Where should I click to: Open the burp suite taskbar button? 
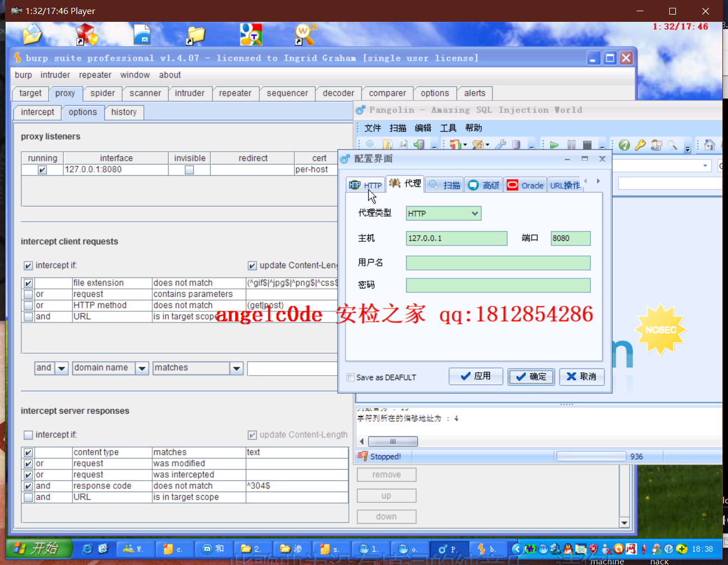pos(489,549)
